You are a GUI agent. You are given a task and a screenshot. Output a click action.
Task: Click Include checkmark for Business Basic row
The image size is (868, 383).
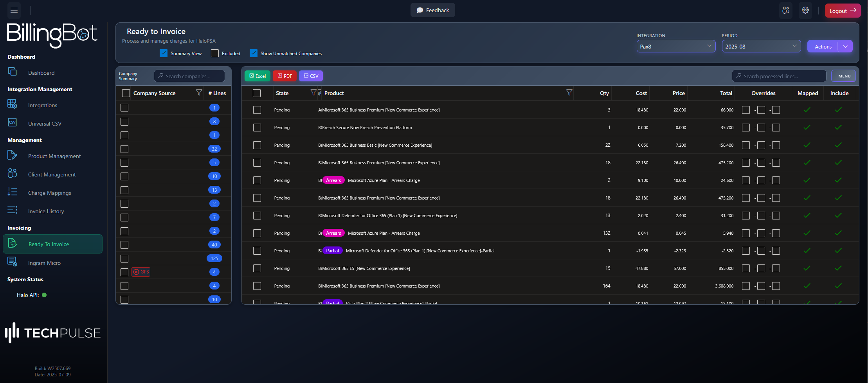pyautogui.click(x=838, y=145)
